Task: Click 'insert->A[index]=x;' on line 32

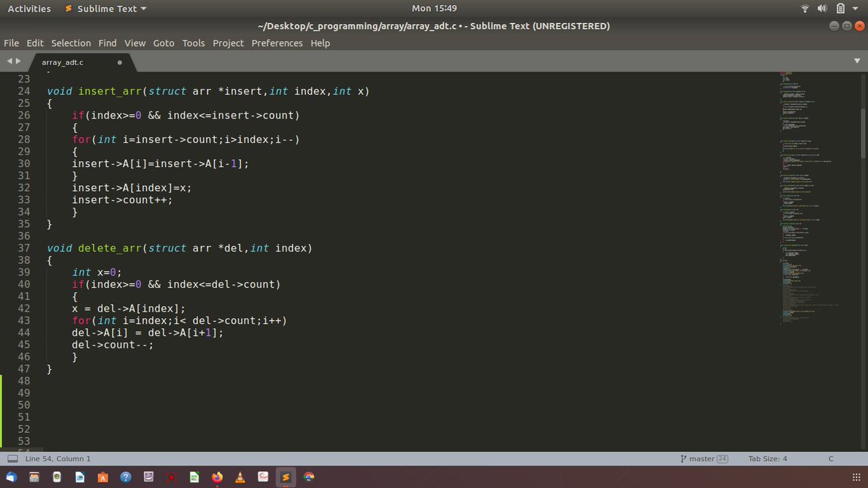Action: pyautogui.click(x=132, y=187)
